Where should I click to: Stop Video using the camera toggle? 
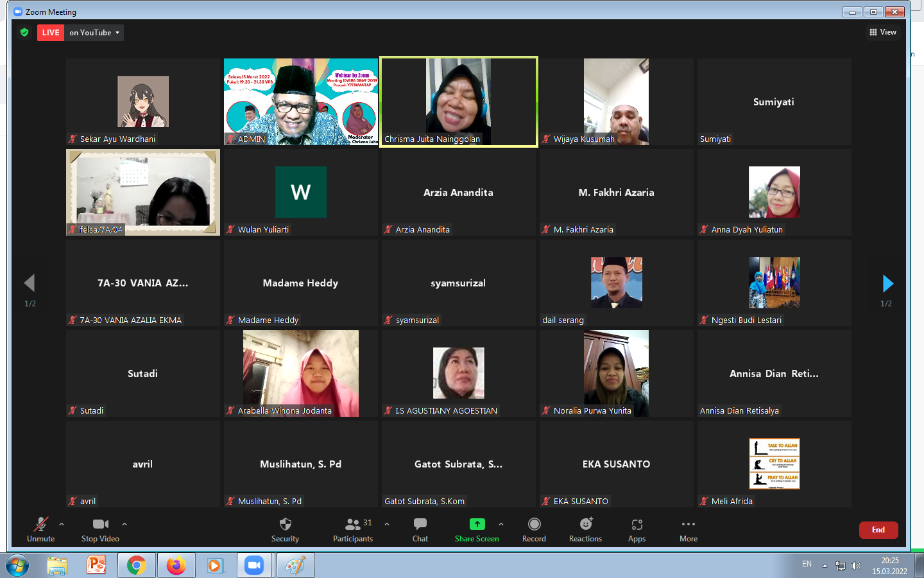click(100, 530)
